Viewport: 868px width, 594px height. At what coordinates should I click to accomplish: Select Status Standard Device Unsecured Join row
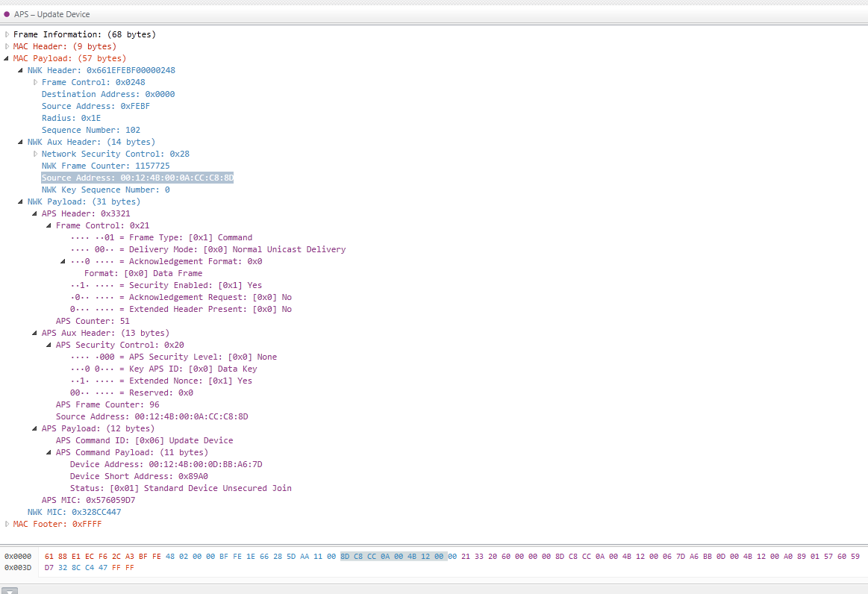181,488
